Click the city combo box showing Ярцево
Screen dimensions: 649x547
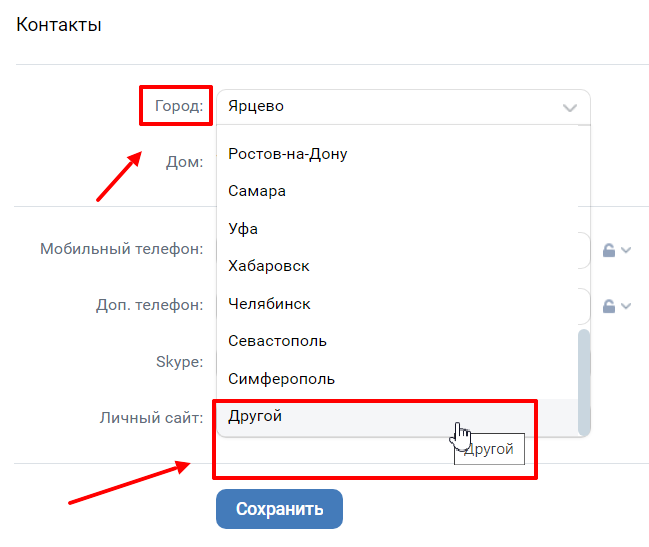click(390, 107)
